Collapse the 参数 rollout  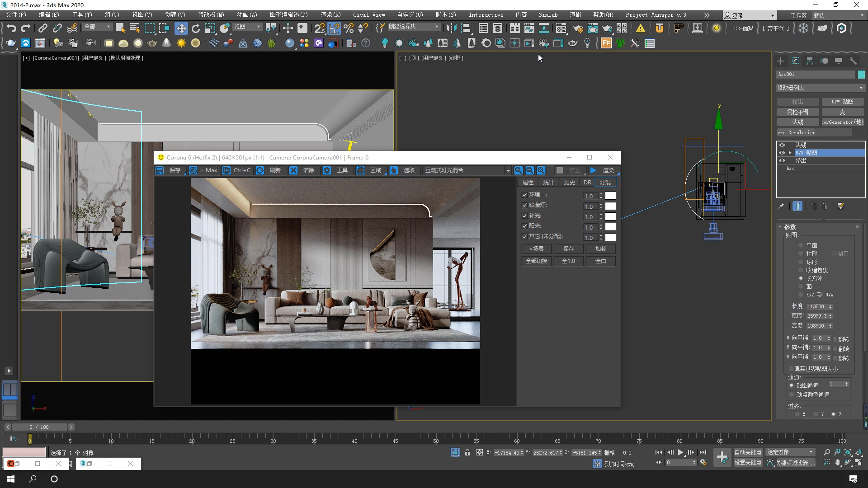coord(789,227)
